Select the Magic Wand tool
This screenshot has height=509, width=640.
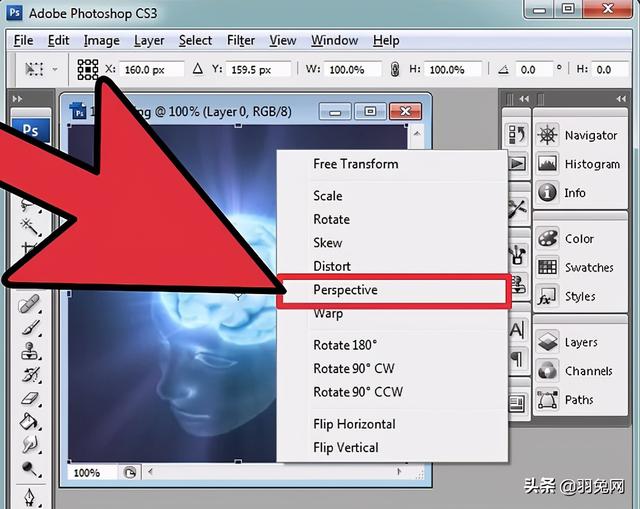point(29,225)
